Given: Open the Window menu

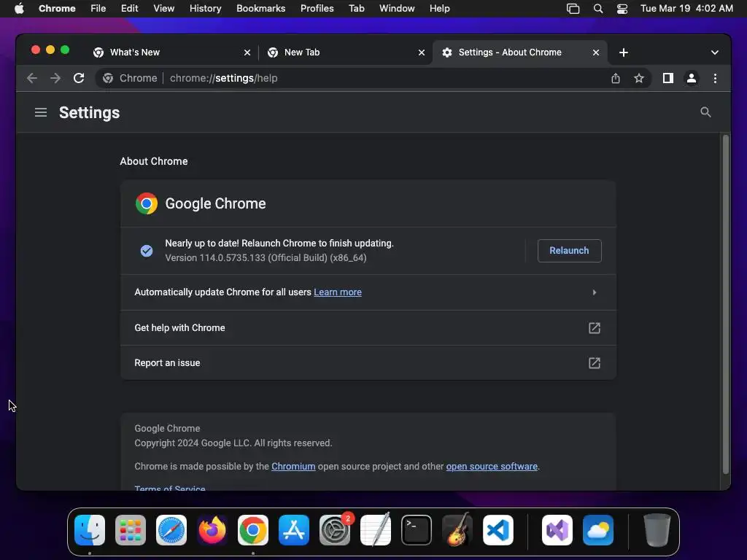Looking at the screenshot, I should coord(397,9).
